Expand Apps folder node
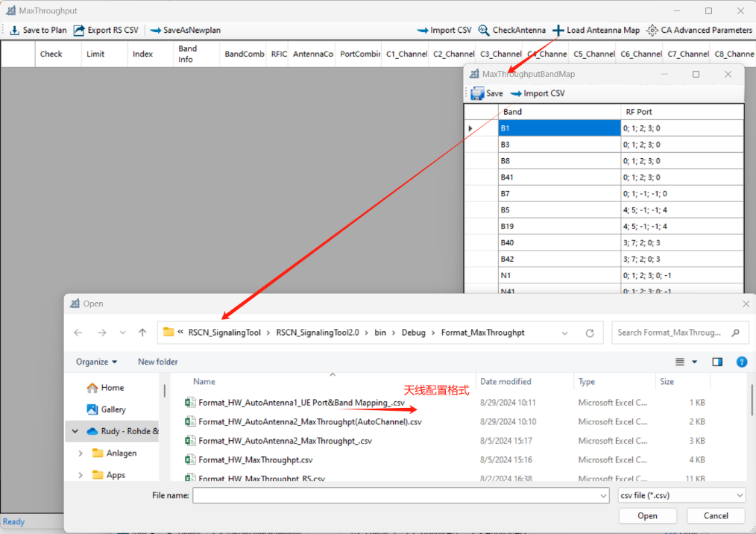756x534 pixels. [81, 474]
